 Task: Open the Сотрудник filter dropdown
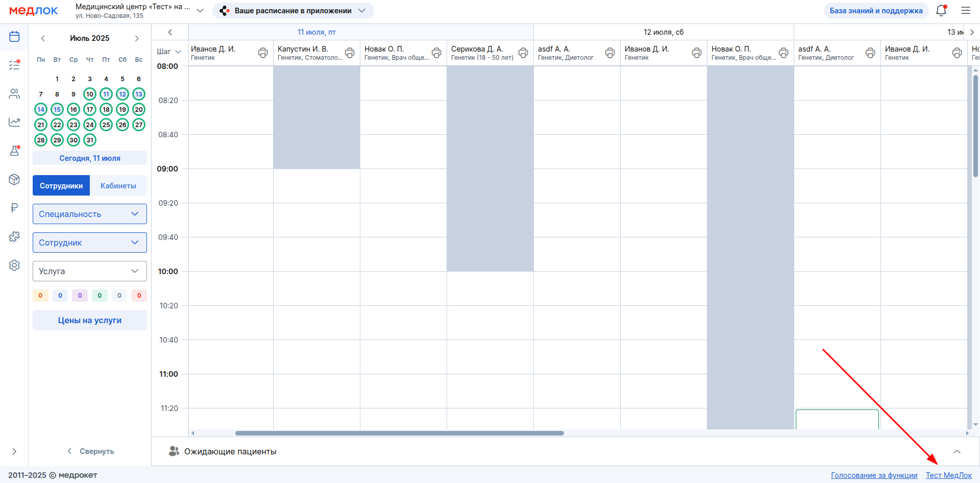(x=90, y=243)
